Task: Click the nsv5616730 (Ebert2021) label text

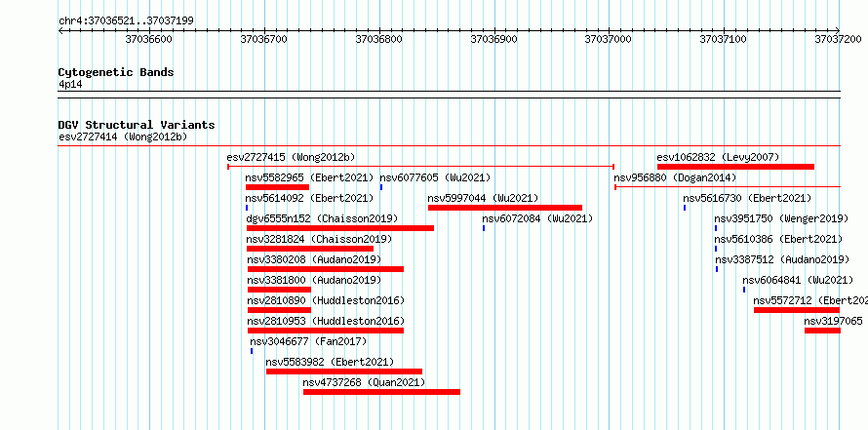Action: tap(747, 198)
